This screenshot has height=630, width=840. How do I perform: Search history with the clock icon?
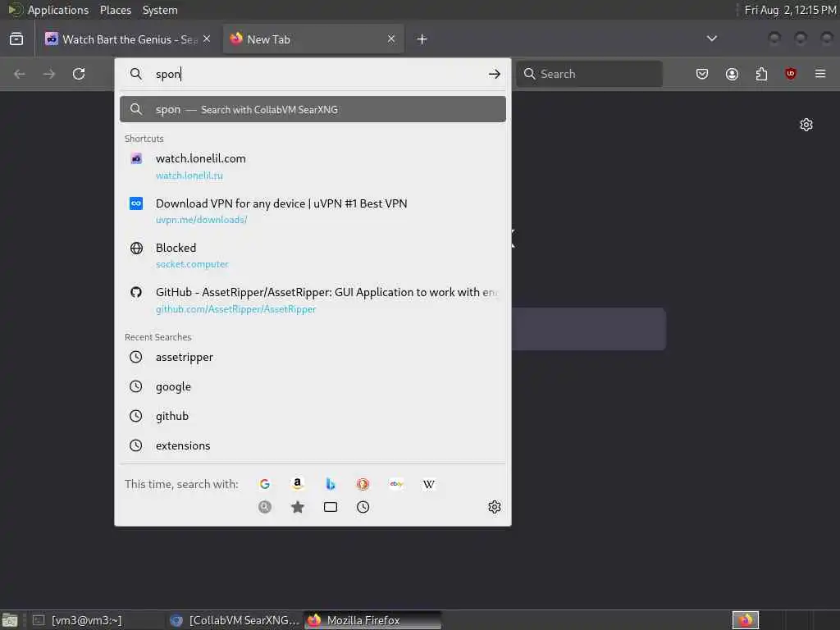pos(363,507)
